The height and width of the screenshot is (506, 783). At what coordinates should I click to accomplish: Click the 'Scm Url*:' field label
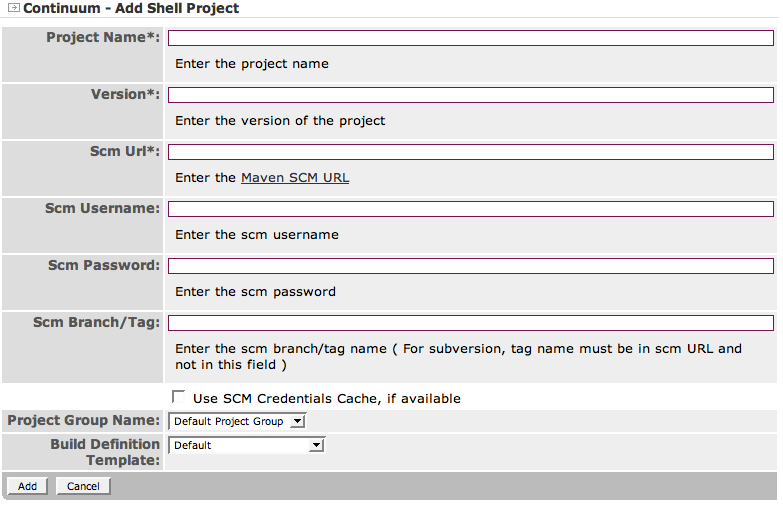[x=124, y=151]
